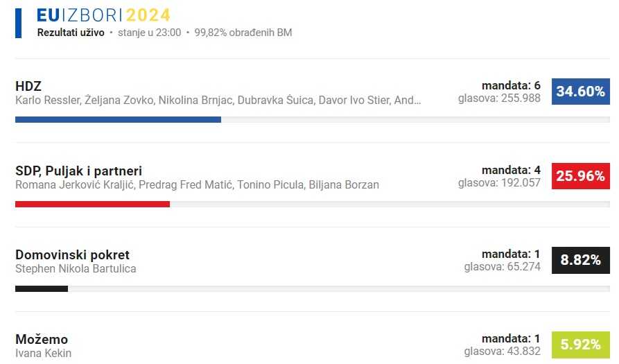Image resolution: width=619 pixels, height=364 pixels.
Task: Click the black 8.82% percentage badge
Action: [580, 261]
